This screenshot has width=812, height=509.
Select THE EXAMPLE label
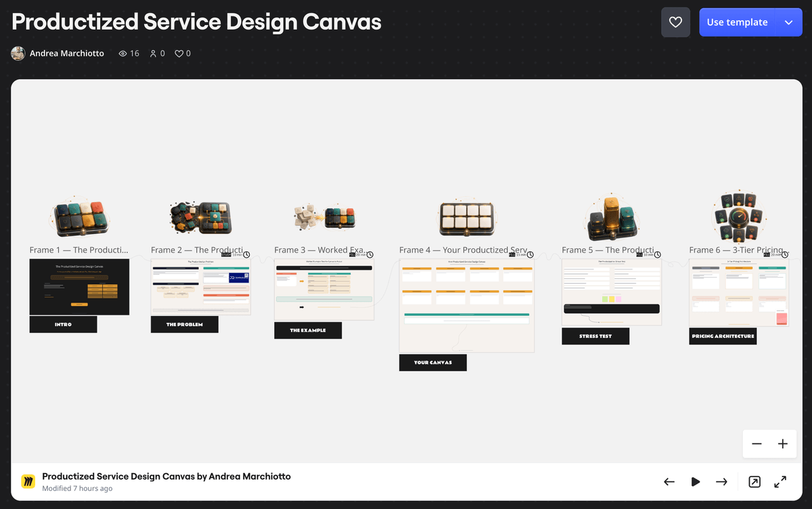(308, 330)
